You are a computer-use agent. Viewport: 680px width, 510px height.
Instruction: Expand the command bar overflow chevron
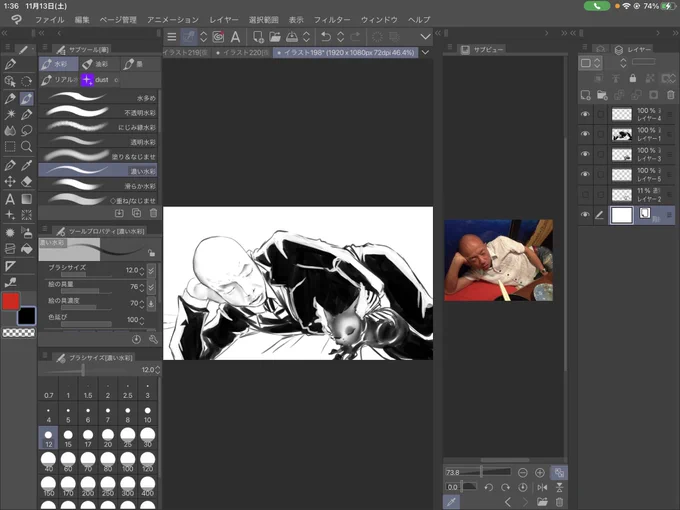(x=425, y=37)
